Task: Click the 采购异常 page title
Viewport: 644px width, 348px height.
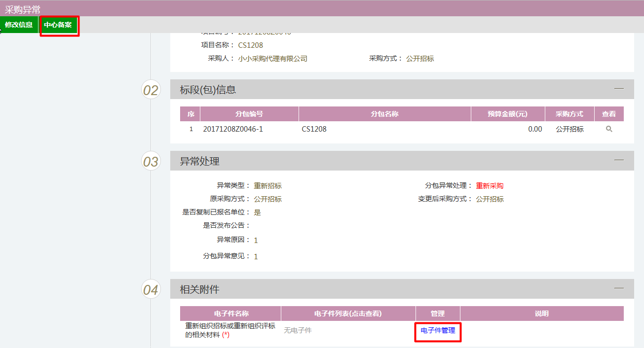Action: (23, 9)
